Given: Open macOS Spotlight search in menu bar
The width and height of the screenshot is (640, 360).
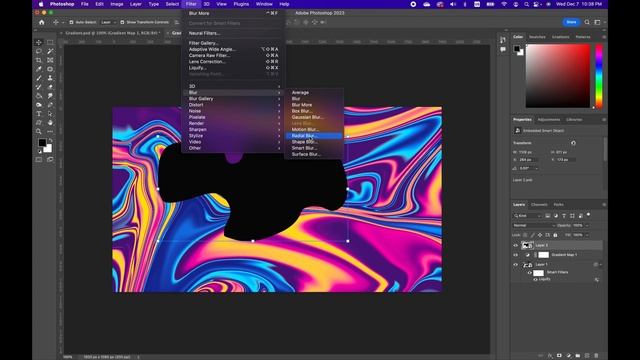Looking at the screenshot, I should 527,4.
